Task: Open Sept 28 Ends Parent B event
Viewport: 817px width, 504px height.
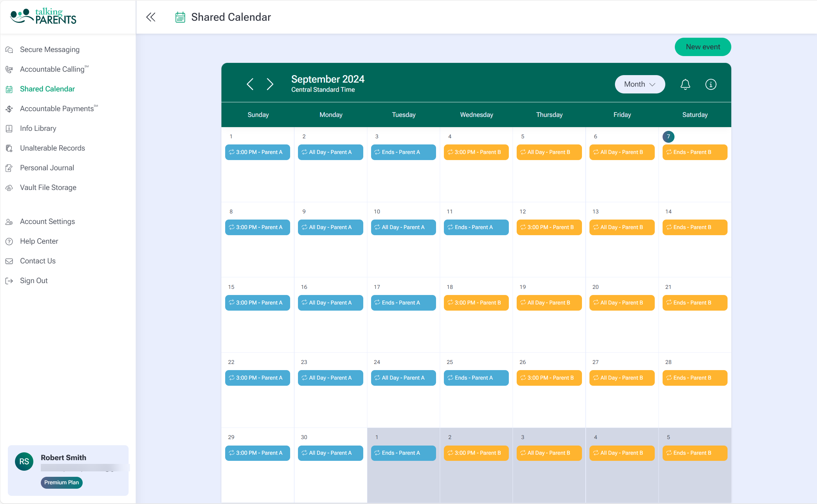Action: (x=695, y=378)
